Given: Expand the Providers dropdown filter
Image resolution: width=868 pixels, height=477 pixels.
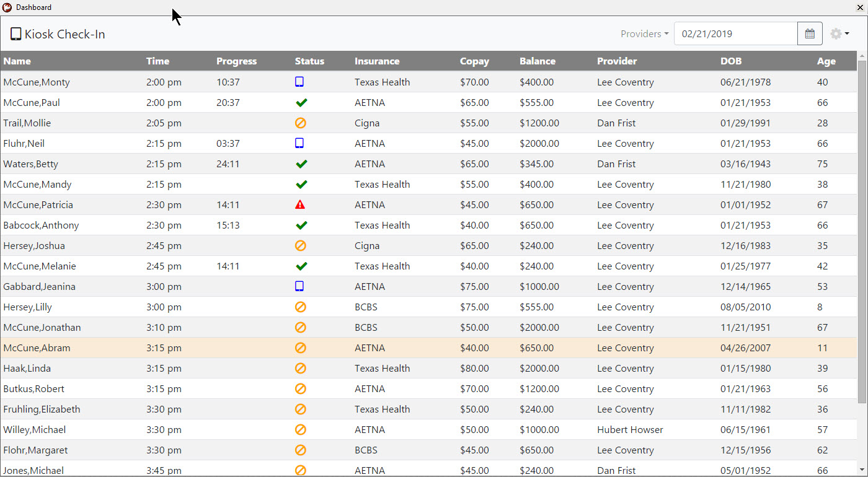Looking at the screenshot, I should pos(645,34).
